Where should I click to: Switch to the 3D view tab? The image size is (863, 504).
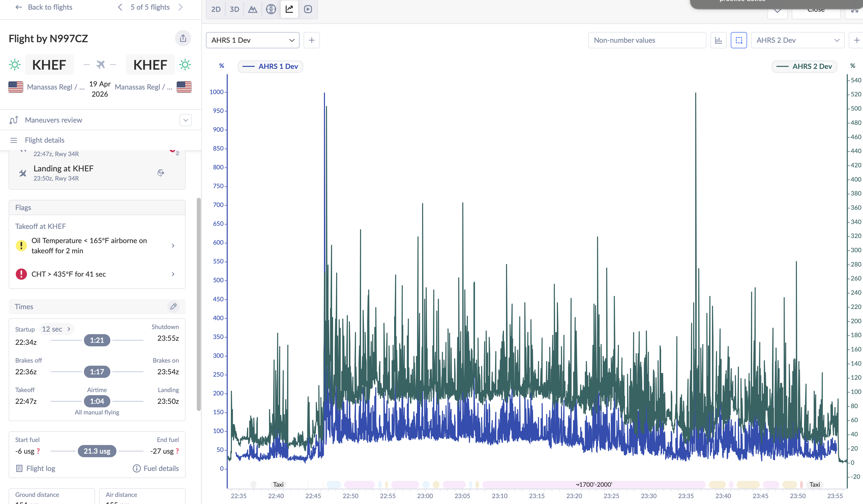coord(234,9)
